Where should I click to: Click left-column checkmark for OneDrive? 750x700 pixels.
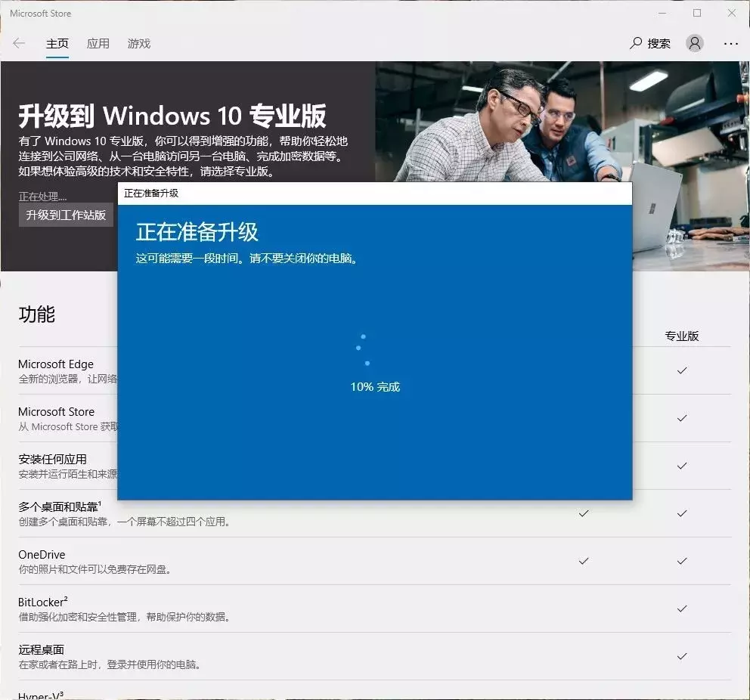(584, 561)
